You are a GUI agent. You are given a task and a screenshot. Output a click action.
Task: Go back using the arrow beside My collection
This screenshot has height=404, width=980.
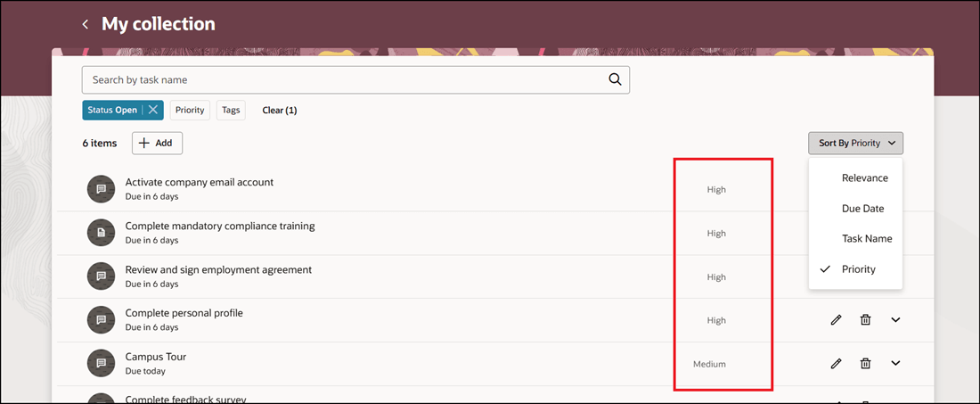[85, 24]
